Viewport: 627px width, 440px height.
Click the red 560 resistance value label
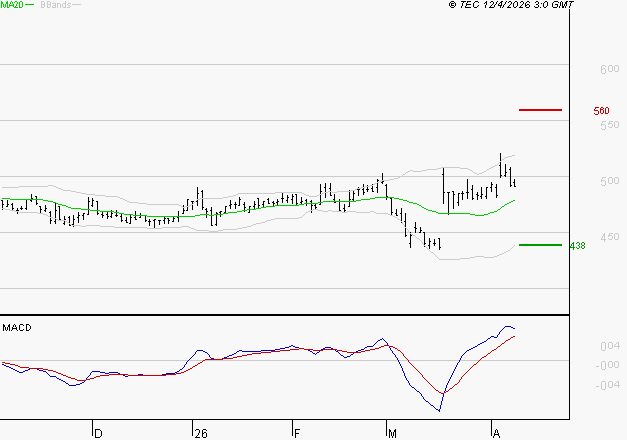601,111
